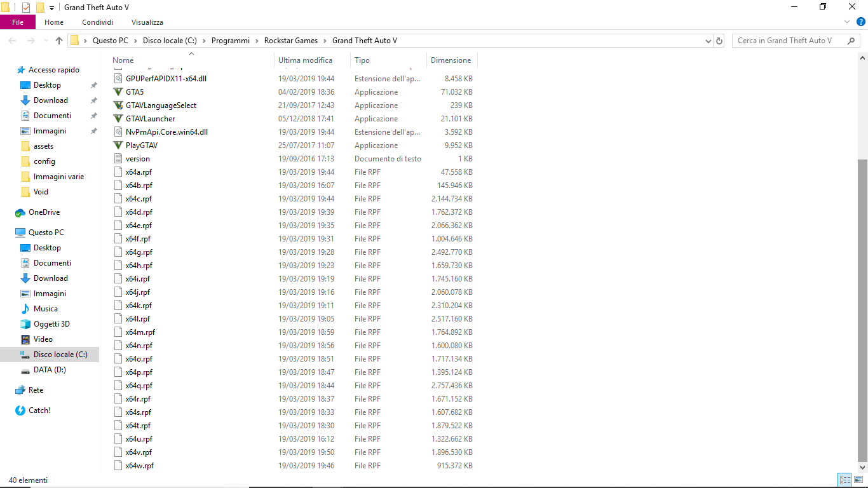The width and height of the screenshot is (868, 488).
Task: Open the Visualizza ribbon tab
Action: click(x=147, y=22)
